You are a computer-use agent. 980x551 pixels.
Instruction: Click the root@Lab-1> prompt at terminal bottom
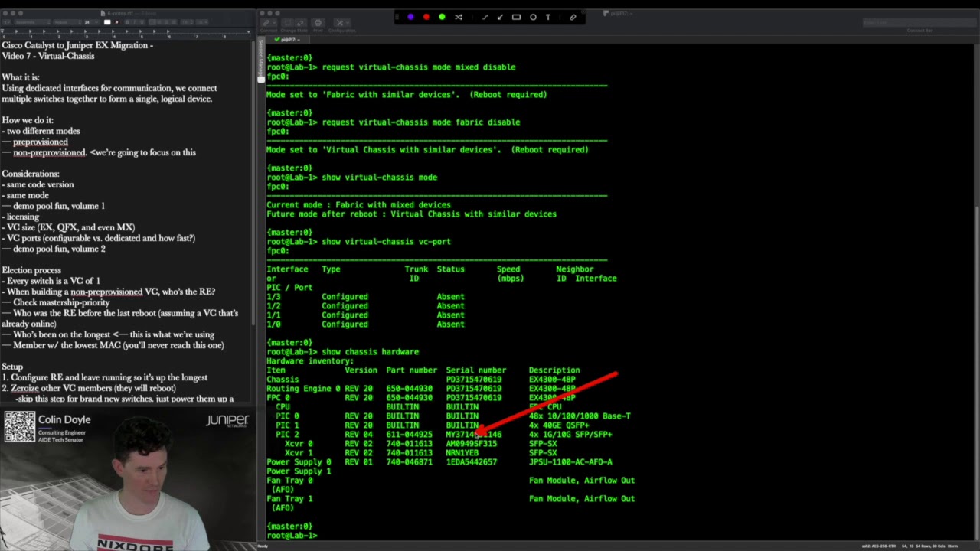(x=292, y=536)
